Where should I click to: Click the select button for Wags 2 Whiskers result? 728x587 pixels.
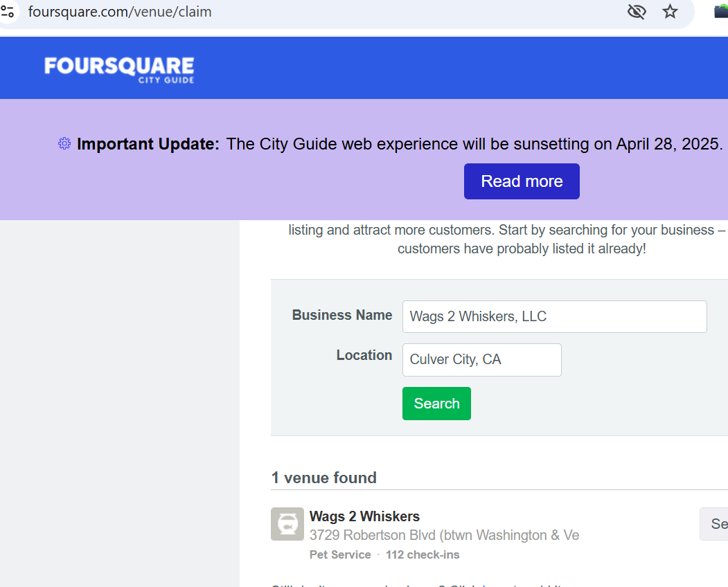714,524
